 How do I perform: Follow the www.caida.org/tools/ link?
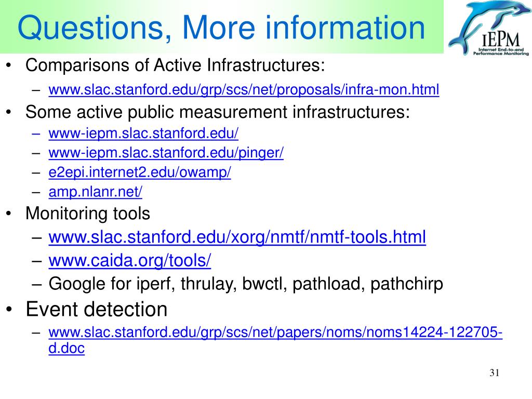tap(129, 261)
